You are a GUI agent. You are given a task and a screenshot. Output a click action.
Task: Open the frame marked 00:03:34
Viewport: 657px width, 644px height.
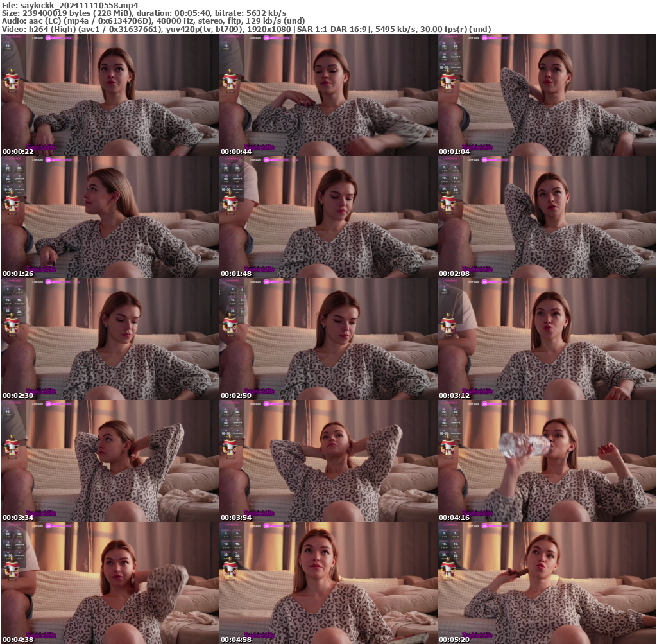click(110, 461)
